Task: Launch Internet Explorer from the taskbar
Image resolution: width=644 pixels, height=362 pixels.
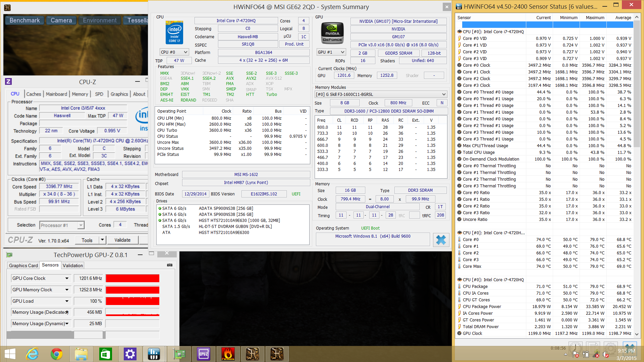Action: tap(33, 354)
